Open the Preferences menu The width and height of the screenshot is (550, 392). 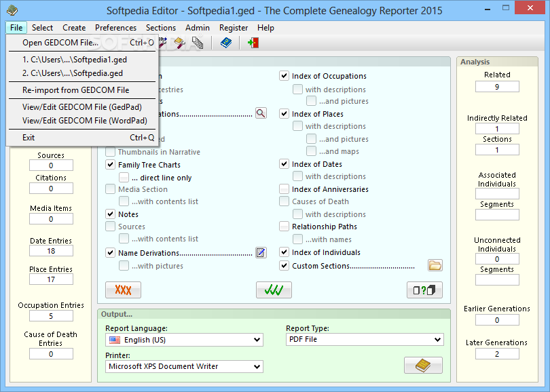point(115,28)
